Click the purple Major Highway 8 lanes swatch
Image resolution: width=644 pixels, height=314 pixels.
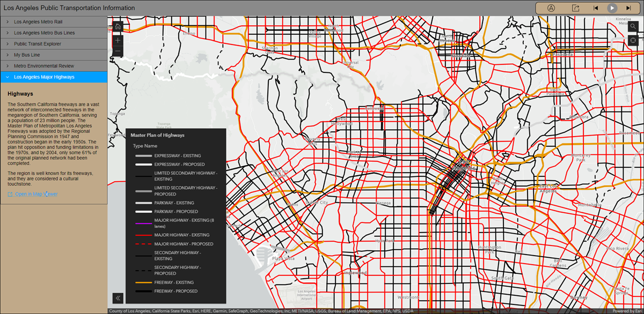[x=143, y=223]
